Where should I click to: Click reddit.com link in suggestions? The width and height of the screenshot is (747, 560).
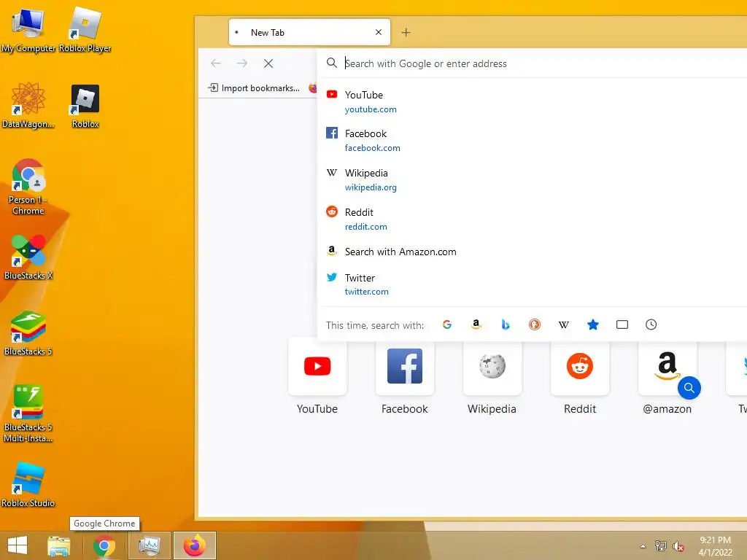coord(366,227)
